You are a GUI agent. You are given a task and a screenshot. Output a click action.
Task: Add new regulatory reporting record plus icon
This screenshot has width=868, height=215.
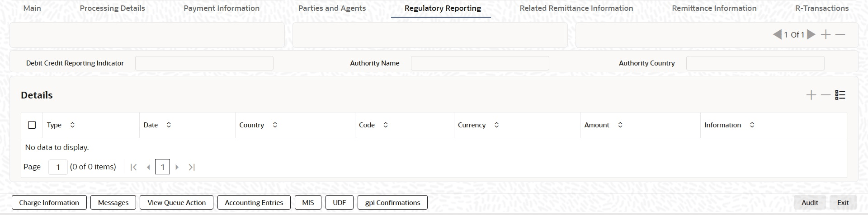click(x=826, y=35)
